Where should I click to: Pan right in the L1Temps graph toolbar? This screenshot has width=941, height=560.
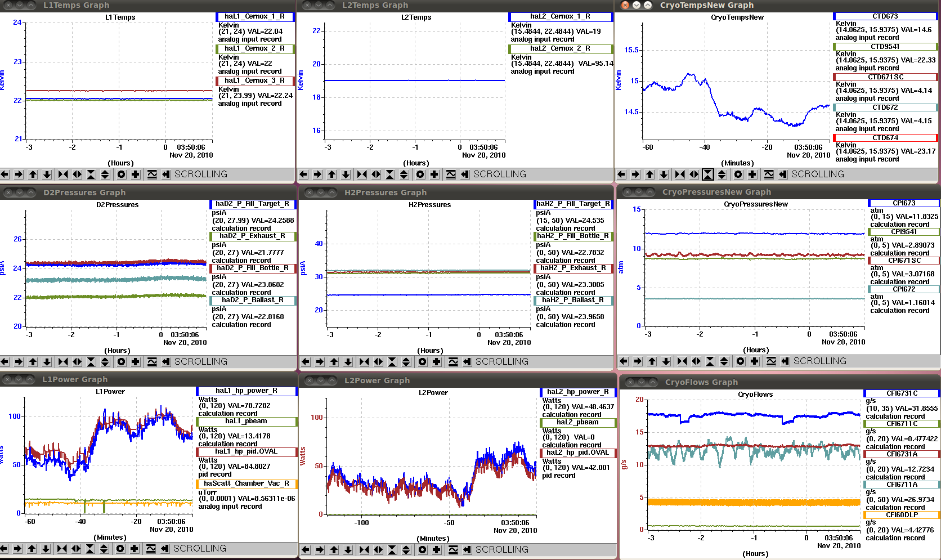[19, 174]
